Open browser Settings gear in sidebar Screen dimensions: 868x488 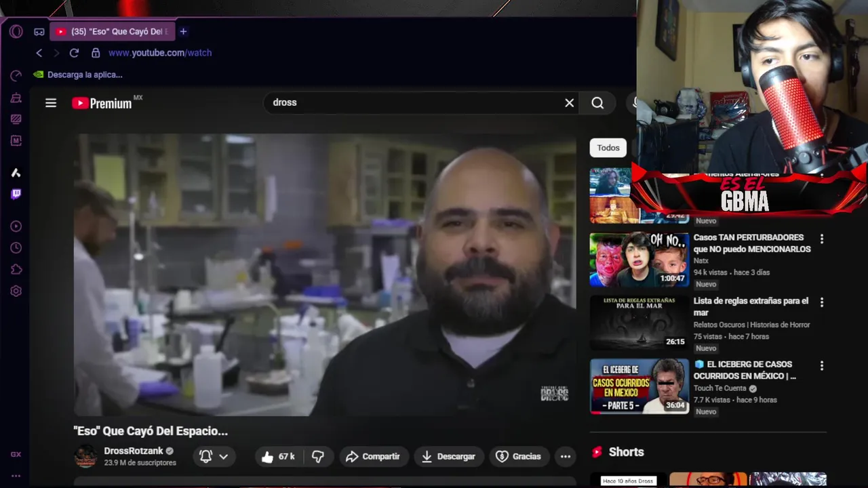(16, 291)
